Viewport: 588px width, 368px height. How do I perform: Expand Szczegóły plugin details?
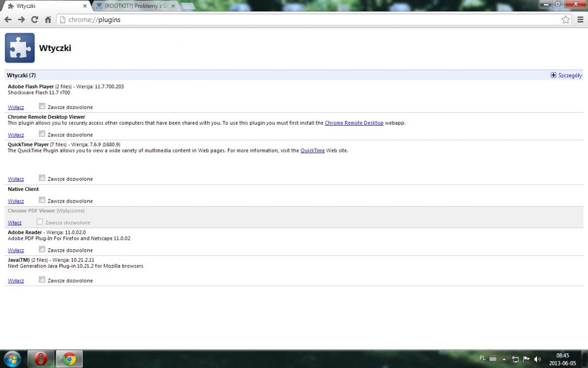click(x=566, y=75)
